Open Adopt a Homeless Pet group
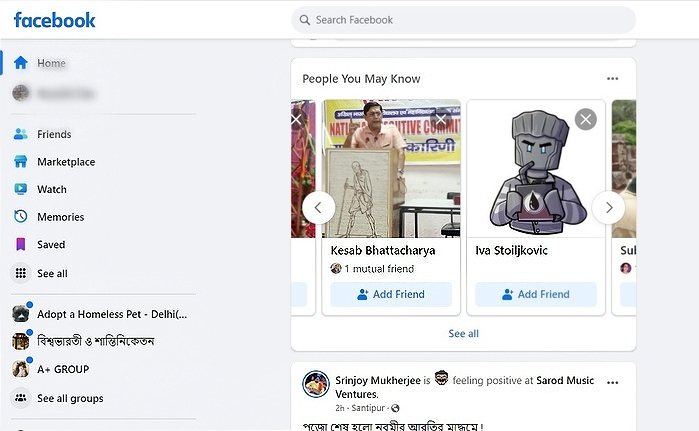Image resolution: width=699 pixels, height=431 pixels. coord(111,314)
